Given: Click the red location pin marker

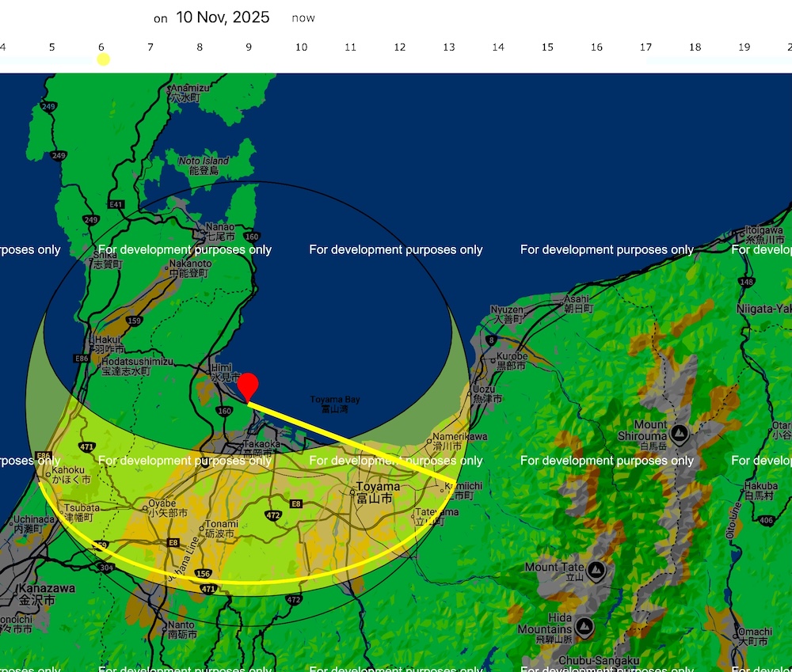Looking at the screenshot, I should (x=249, y=385).
